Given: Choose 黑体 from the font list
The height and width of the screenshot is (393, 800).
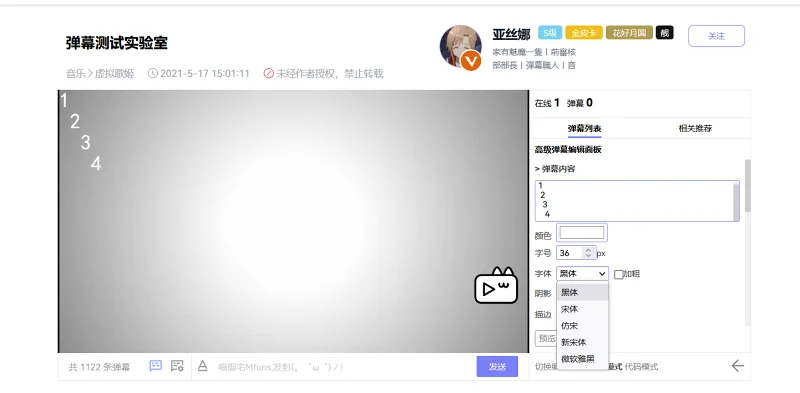Looking at the screenshot, I should coord(582,292).
